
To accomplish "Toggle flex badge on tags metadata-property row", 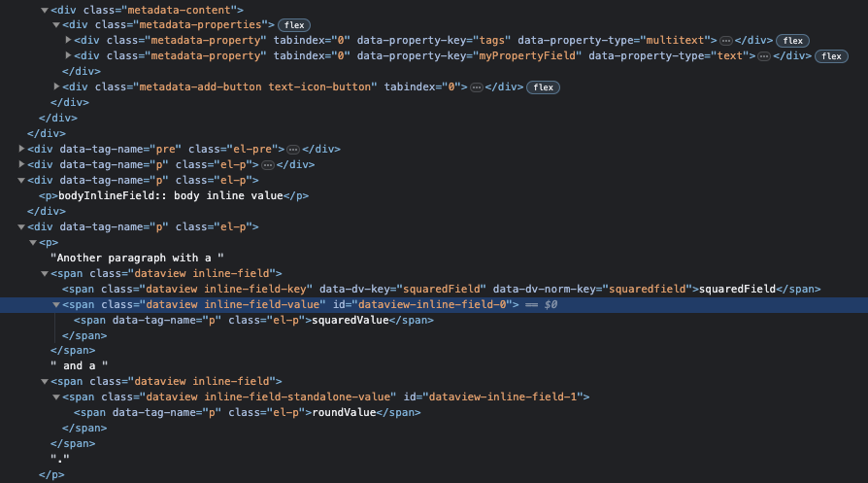I will pos(793,40).
